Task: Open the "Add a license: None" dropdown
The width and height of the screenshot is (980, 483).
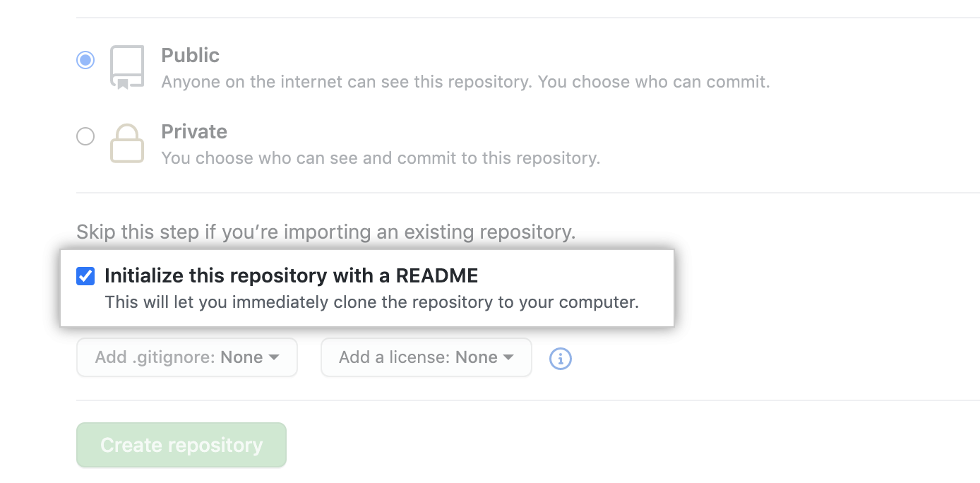Action: coord(426,357)
